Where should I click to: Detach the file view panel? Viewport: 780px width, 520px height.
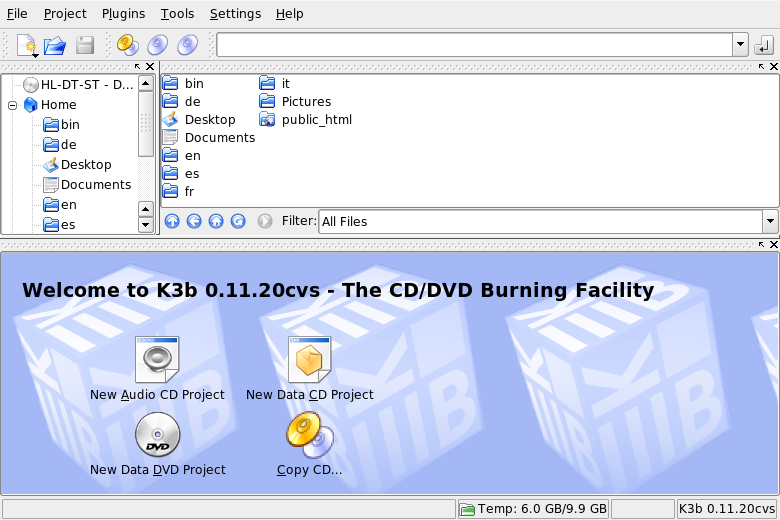click(761, 66)
